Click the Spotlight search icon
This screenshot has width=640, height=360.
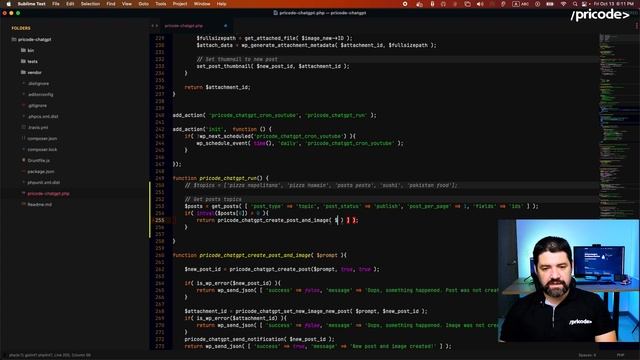[x=575, y=4]
